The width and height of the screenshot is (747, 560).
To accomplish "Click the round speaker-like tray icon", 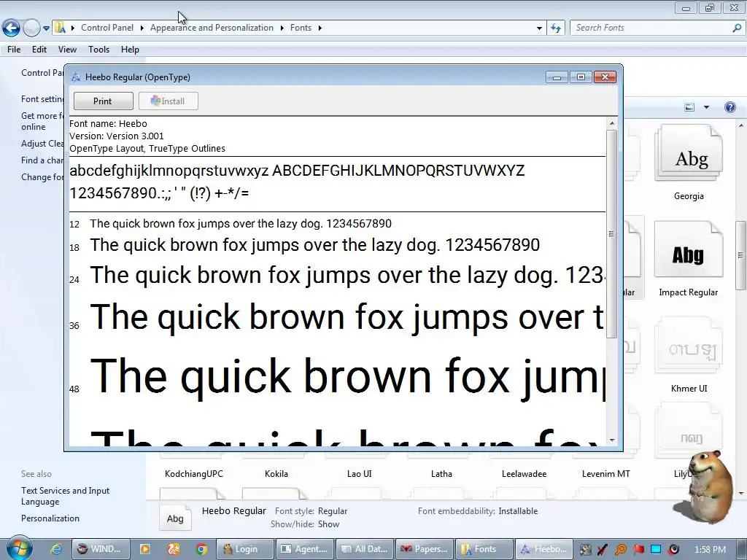I will [673, 550].
